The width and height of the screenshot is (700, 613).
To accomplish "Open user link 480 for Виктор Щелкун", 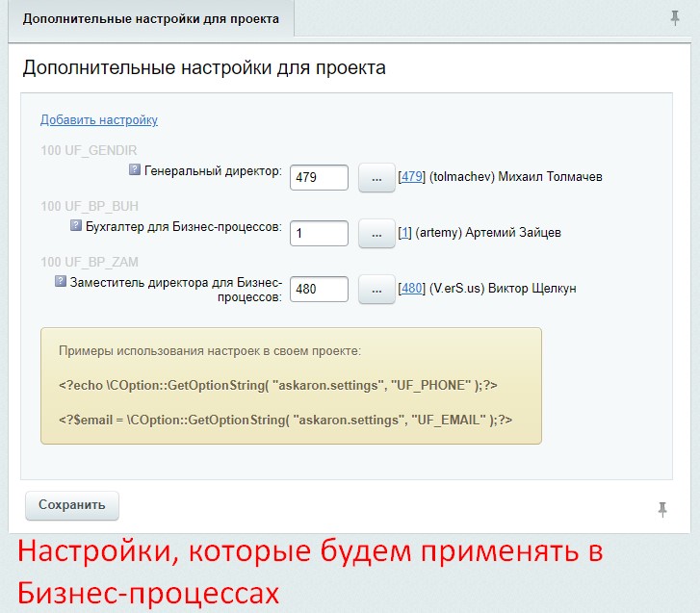I will (412, 288).
